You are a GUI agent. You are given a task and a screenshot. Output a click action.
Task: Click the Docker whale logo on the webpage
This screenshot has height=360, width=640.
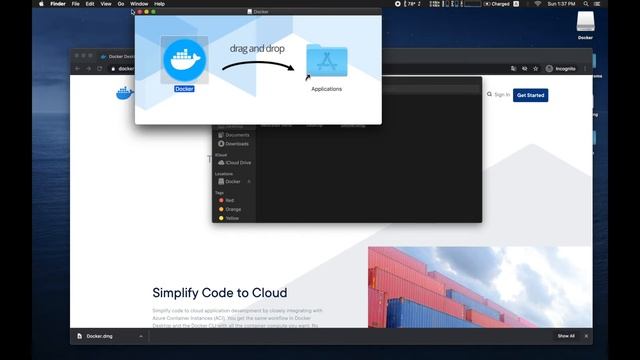point(124,93)
